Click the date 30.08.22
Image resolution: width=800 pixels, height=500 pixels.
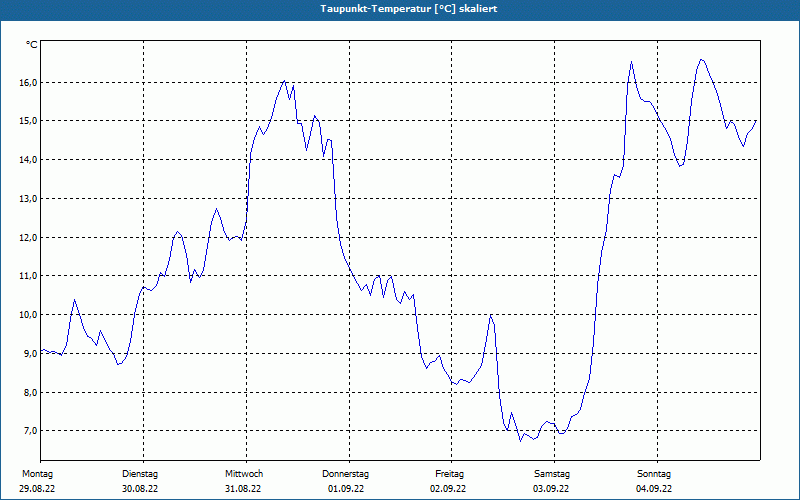140,489
